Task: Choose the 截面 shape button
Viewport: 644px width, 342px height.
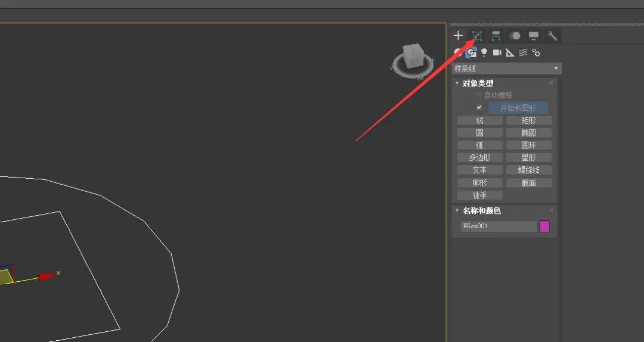Action: pos(529,183)
